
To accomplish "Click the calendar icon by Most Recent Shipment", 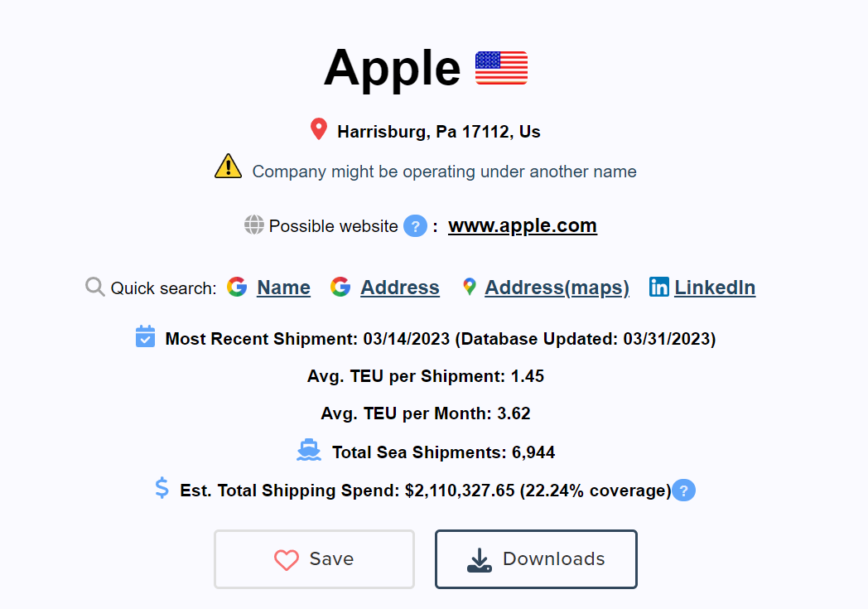I will pyautogui.click(x=145, y=336).
